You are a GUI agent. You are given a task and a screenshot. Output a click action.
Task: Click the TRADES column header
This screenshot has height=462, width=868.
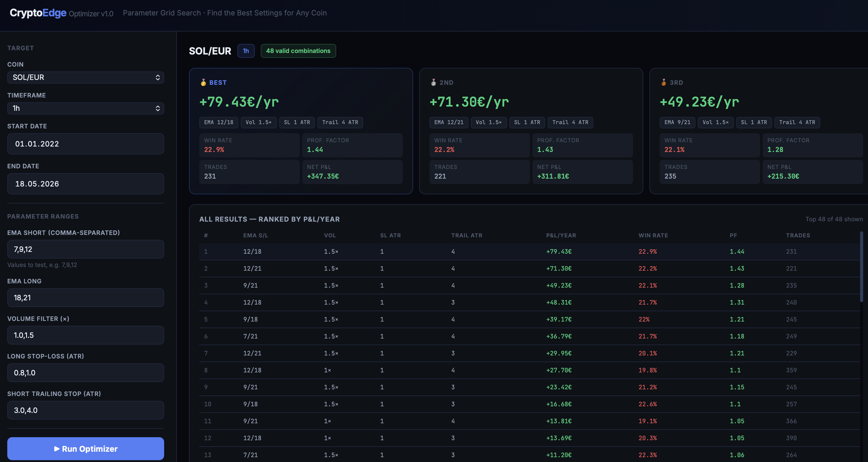click(798, 235)
